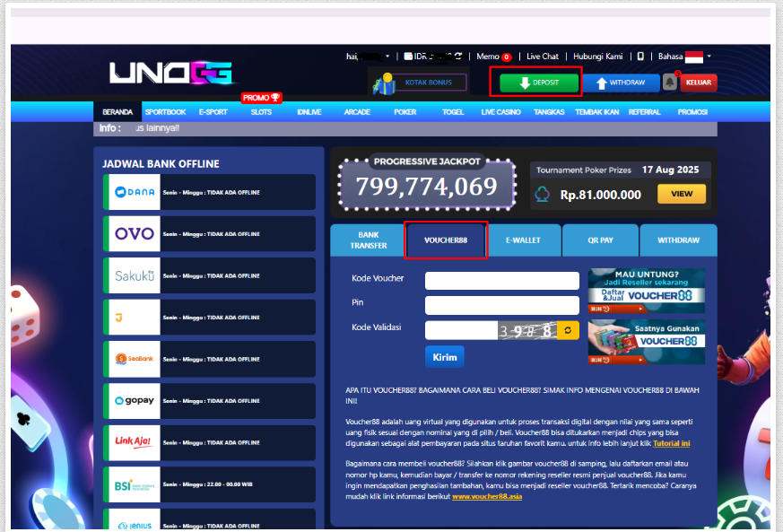Image resolution: width=783 pixels, height=532 pixels.
Task: Click the red Keluar logout button
Action: (x=698, y=83)
